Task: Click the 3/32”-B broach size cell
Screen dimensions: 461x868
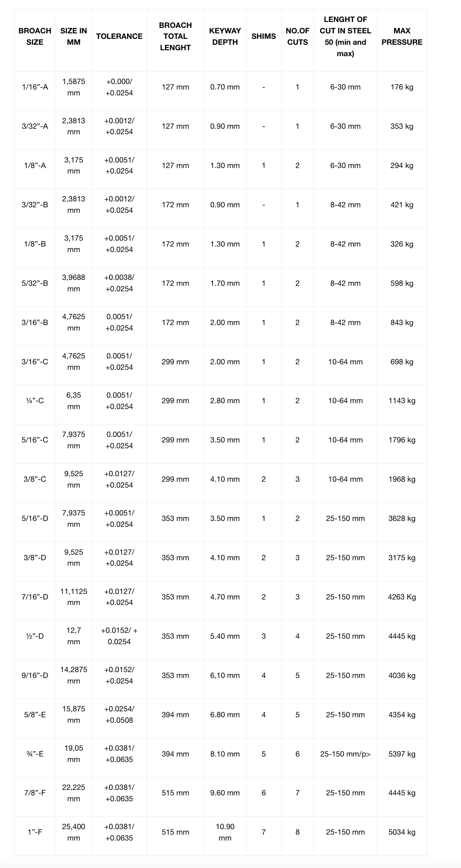Action: (35, 205)
